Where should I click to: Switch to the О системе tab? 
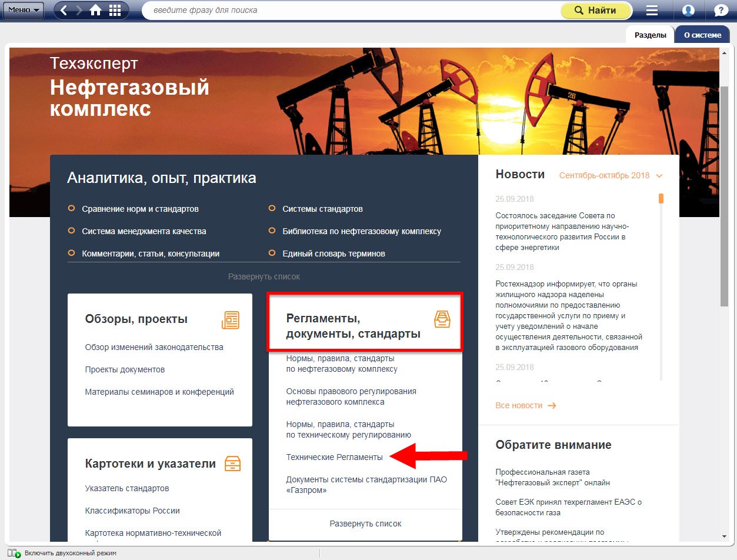(702, 35)
